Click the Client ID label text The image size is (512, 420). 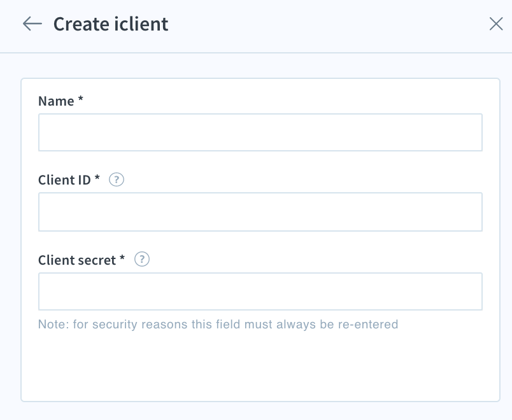coord(64,180)
